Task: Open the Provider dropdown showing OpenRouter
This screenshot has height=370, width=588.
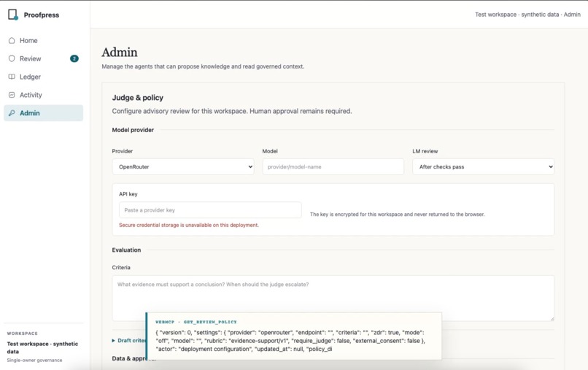Action: pyautogui.click(x=183, y=166)
